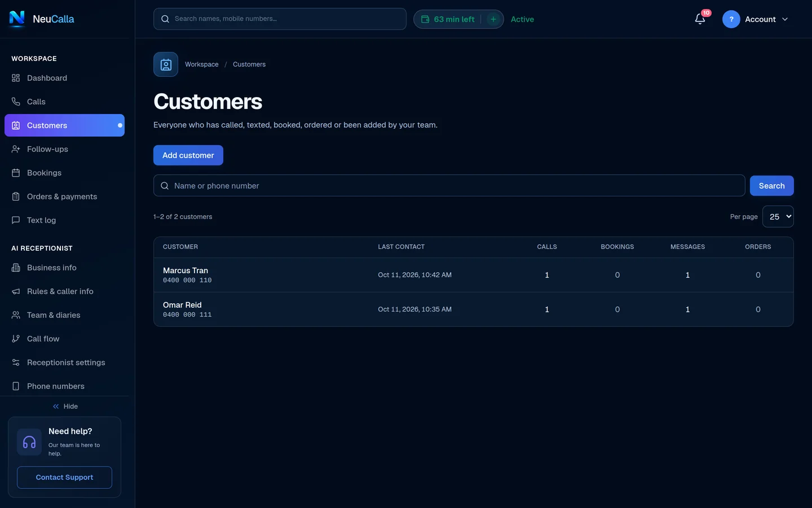Click the Call flow branch icon

click(16, 339)
